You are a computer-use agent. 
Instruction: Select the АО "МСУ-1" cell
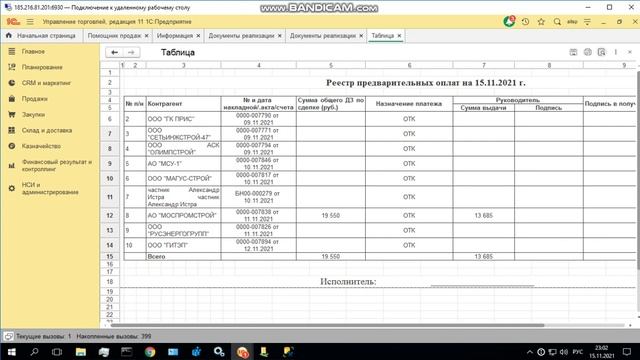click(183, 164)
